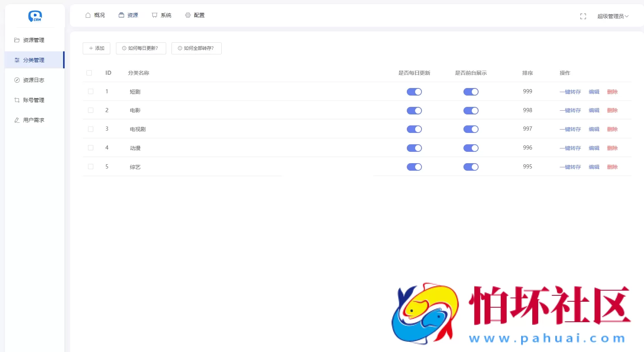The image size is (644, 352).
Task: Toggle fullscreen mode icon
Action: [583, 16]
